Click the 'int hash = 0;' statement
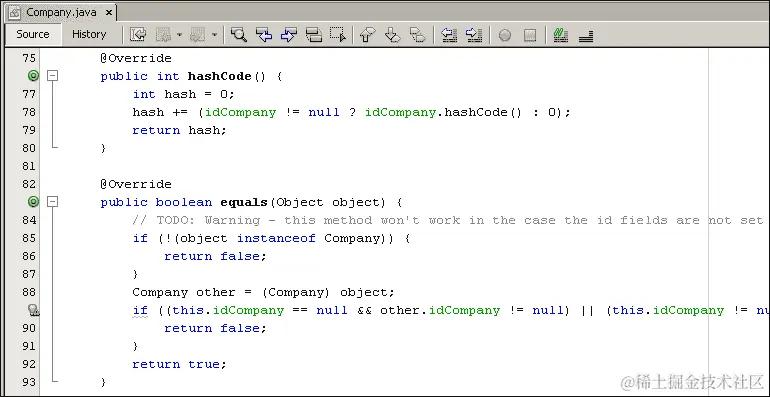Screen dimensions: 770x397 click(184, 94)
